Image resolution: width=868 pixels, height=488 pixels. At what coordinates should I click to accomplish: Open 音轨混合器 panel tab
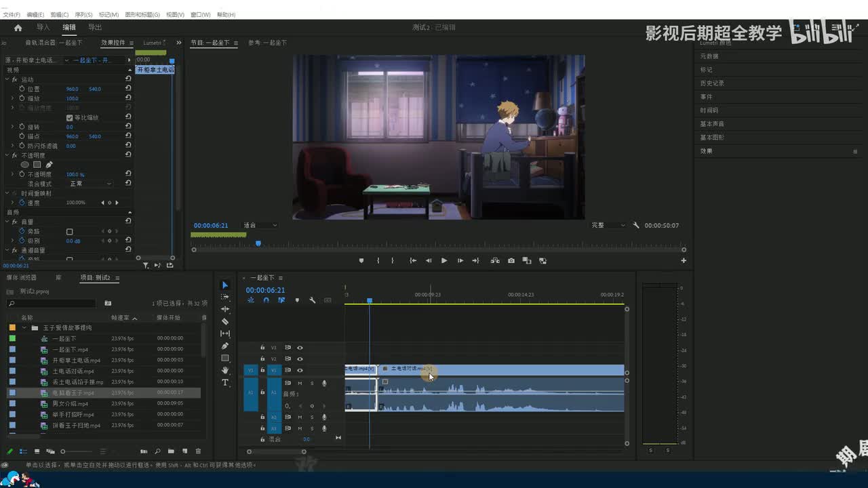[54, 43]
